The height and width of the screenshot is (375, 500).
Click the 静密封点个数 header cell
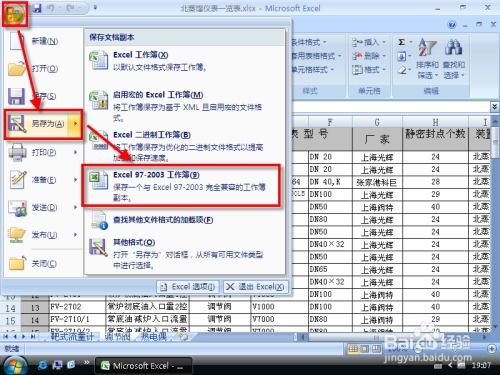click(435, 138)
